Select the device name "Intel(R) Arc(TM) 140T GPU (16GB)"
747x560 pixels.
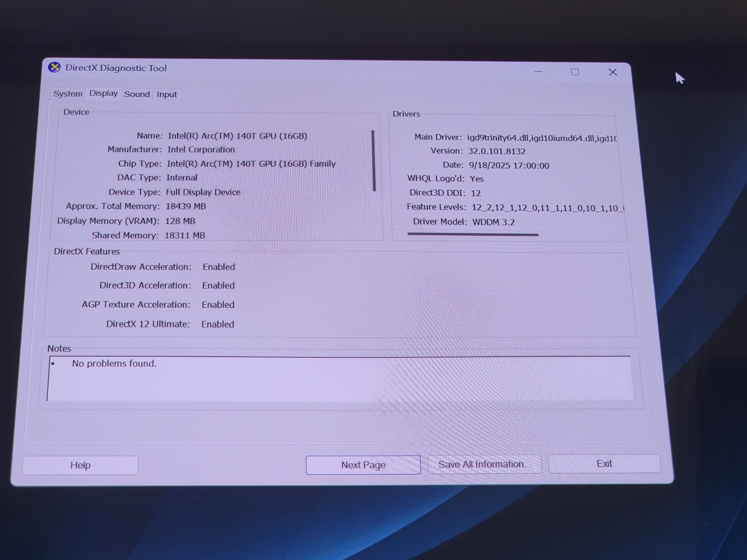pyautogui.click(x=238, y=136)
